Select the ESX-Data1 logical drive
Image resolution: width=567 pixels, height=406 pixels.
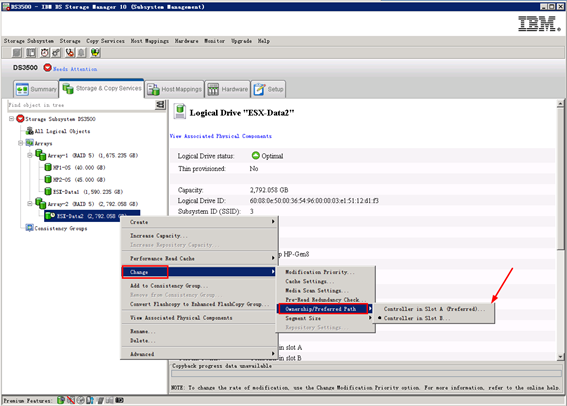click(x=84, y=192)
